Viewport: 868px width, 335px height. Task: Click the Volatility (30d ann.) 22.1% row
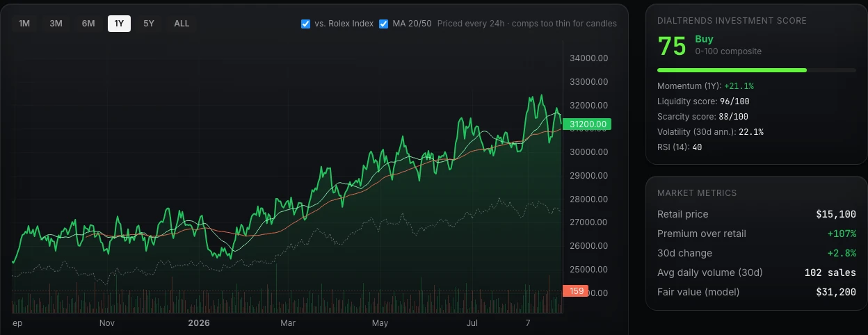click(757, 132)
